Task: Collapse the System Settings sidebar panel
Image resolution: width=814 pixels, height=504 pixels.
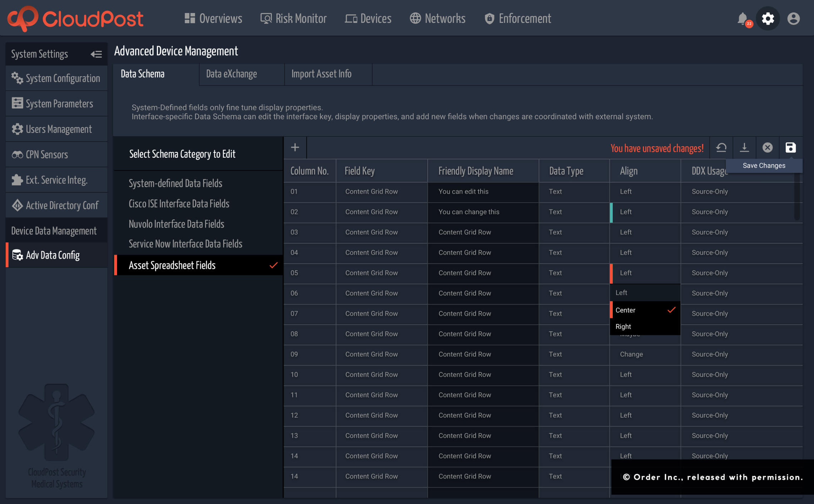Action: coord(96,54)
